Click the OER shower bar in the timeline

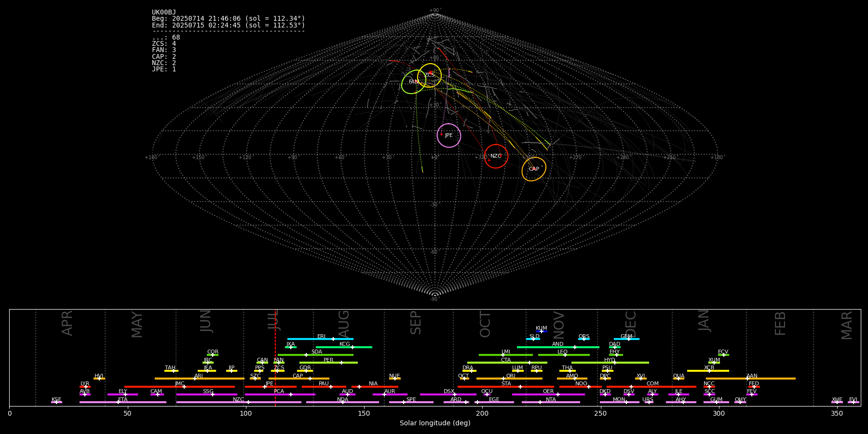point(548,394)
